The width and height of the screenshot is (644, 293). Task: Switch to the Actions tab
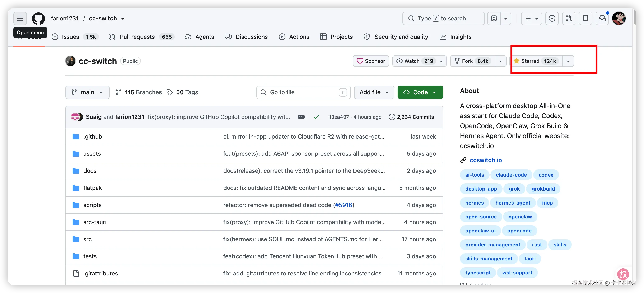point(294,37)
